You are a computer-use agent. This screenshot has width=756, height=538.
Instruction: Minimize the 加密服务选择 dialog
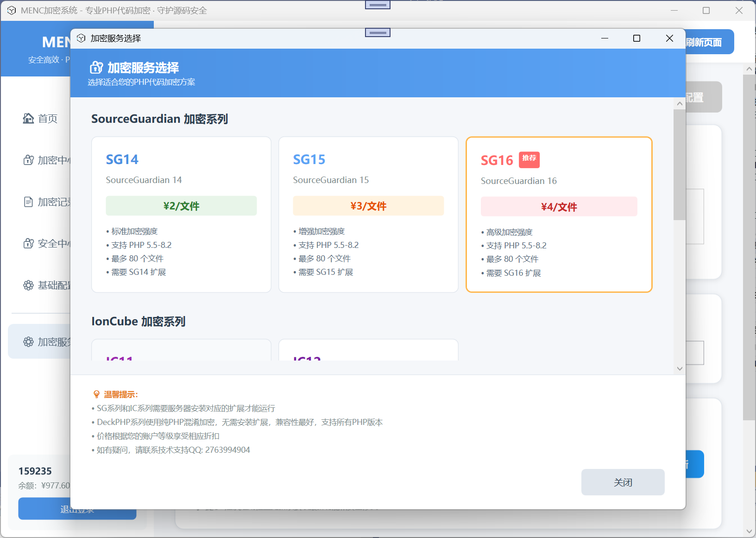coord(605,38)
